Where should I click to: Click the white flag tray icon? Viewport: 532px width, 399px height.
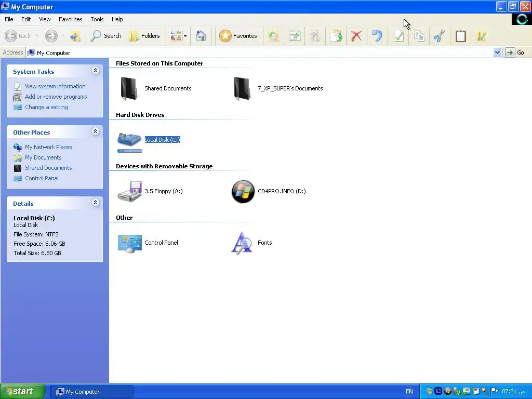click(x=495, y=391)
